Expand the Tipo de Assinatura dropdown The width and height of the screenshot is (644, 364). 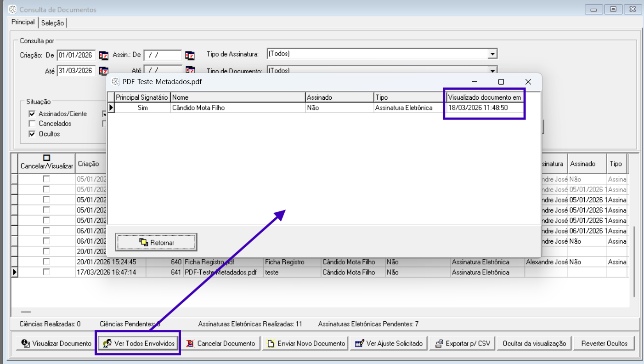tap(492, 54)
